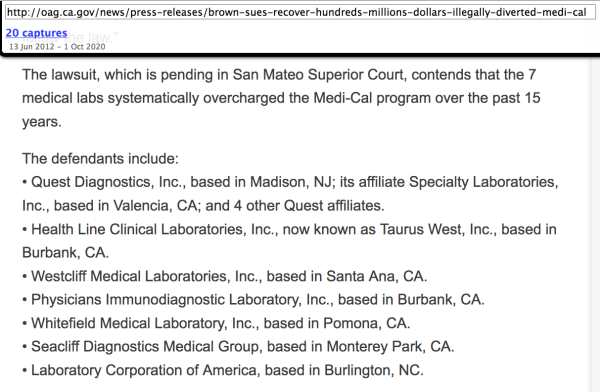This screenshot has width=600, height=392.
Task: Click the word "Medi-Cal" in the lawsuit paragraph
Action: tap(342, 98)
